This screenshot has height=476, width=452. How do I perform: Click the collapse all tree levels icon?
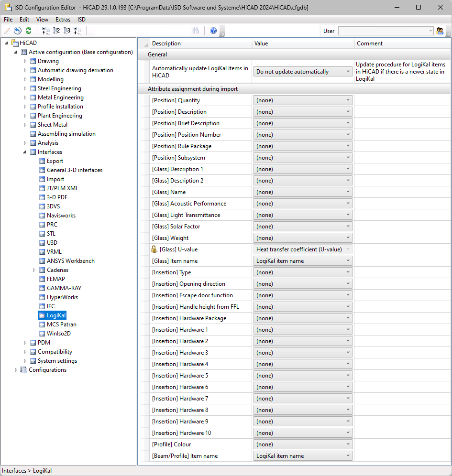[45, 31]
